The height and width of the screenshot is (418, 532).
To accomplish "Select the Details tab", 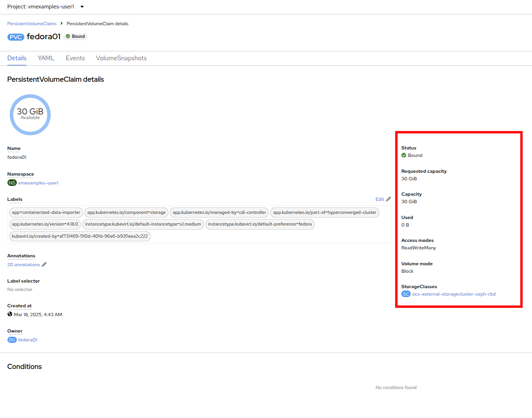I will [17, 58].
